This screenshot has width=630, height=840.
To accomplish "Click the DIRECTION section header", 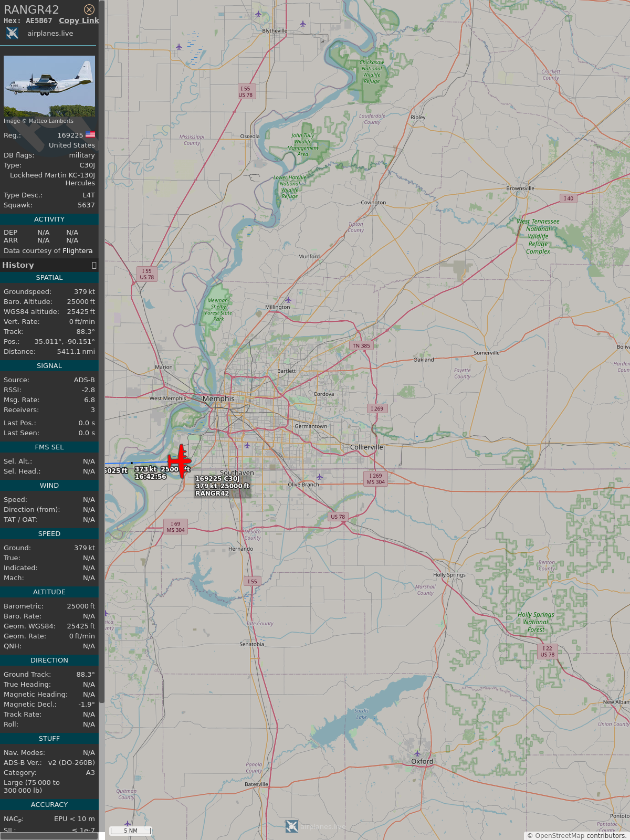I will click(x=49, y=660).
